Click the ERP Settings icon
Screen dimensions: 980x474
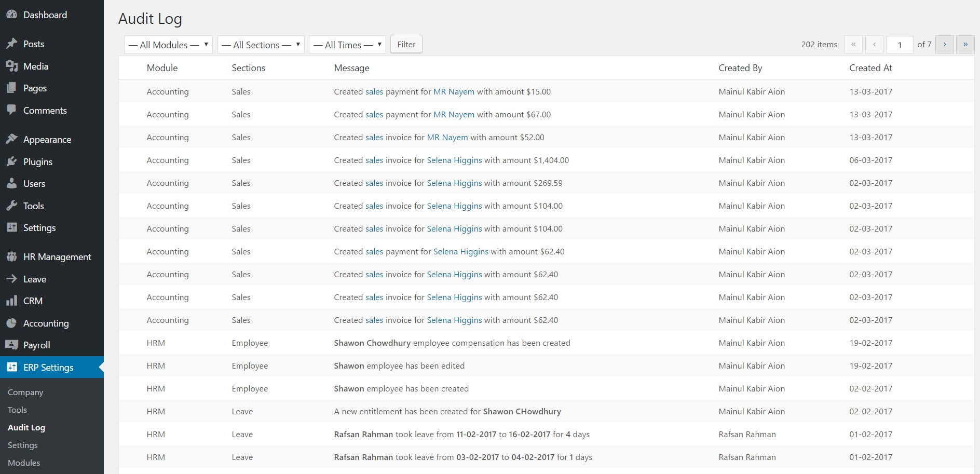[x=11, y=367]
